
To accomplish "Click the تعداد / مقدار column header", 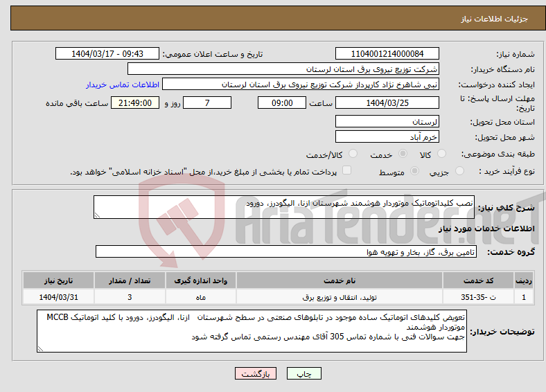I will [x=130, y=280].
